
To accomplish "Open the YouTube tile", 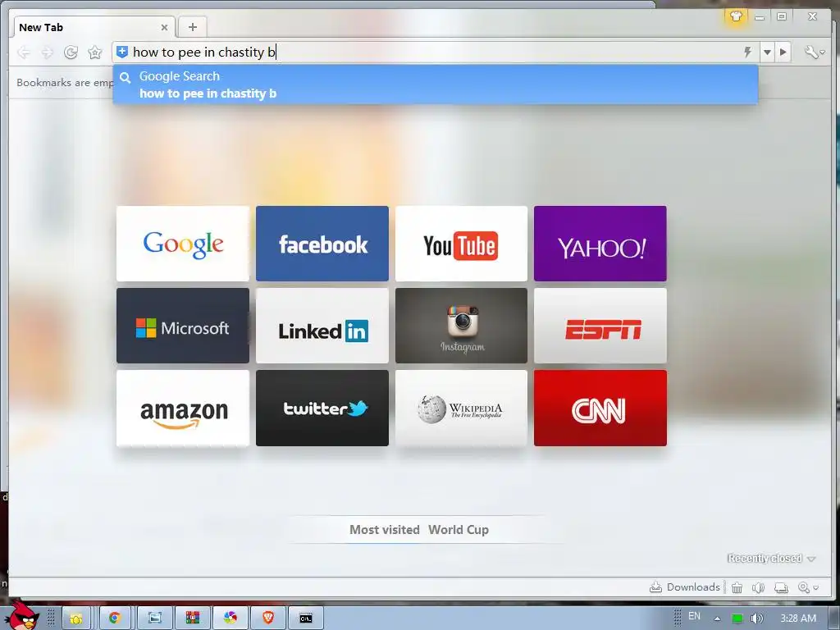I will 461,243.
